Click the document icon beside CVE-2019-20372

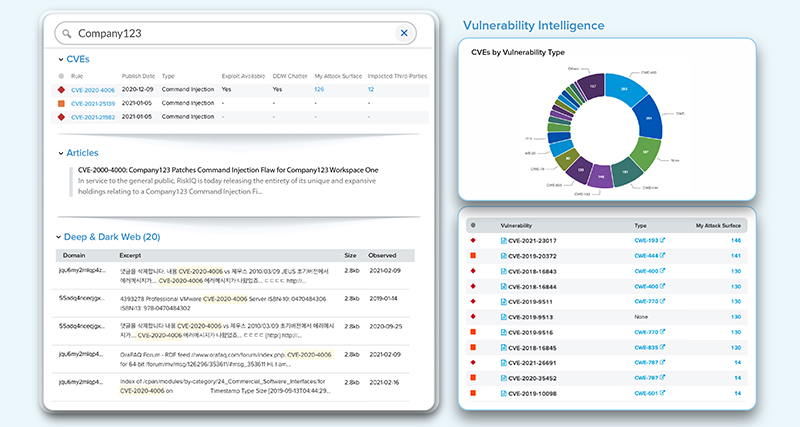coord(504,256)
